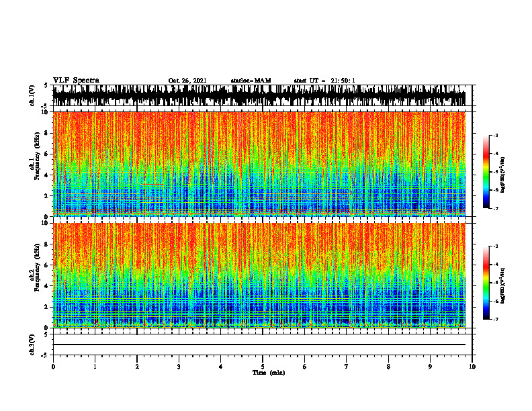
Task: Select the date text "Oct. 26, 2021"
Action: click(187, 81)
